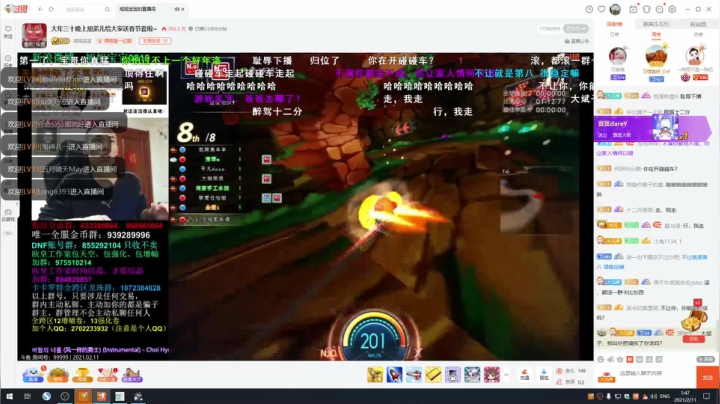The image size is (720, 404).
Task: Go back with the left arrow button
Action: click(x=40, y=9)
